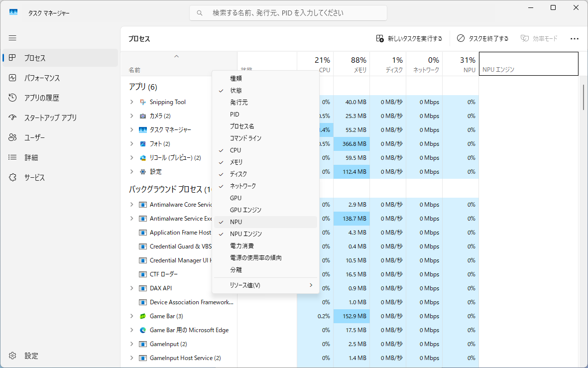Image resolution: width=588 pixels, height=368 pixels.
Task: Click the search magnifier icon
Action: (200, 13)
